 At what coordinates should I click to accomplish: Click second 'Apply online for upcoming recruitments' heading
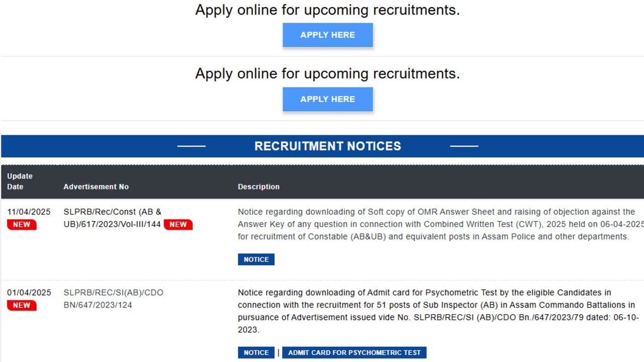point(328,74)
